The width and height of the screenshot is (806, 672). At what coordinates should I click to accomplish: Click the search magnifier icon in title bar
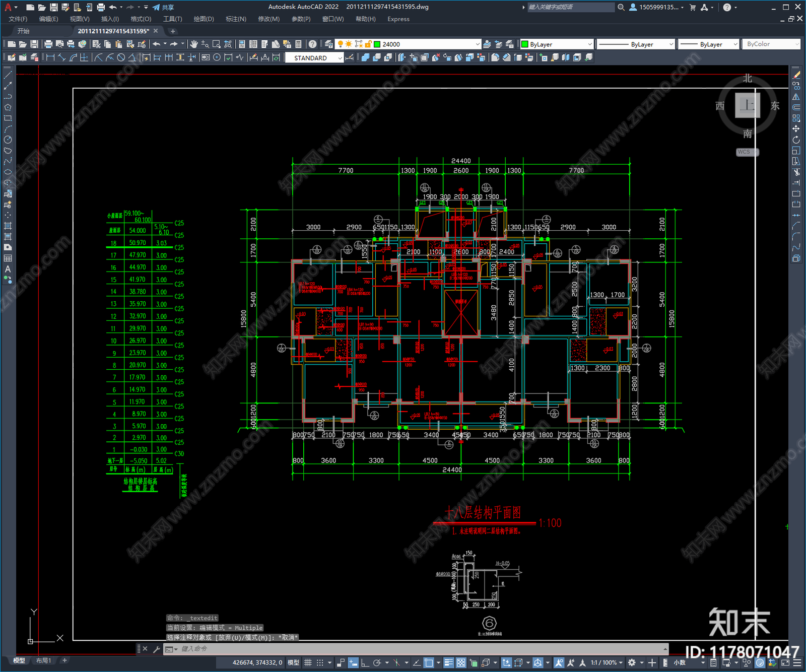tap(621, 7)
